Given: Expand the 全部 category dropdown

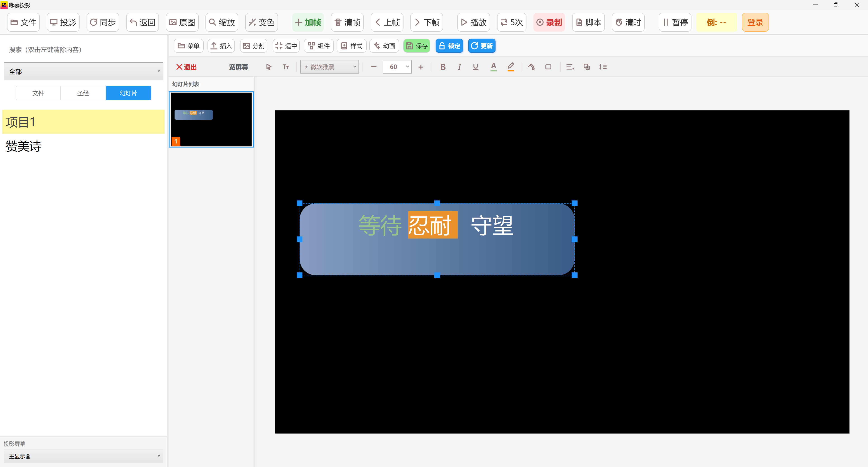Looking at the screenshot, I should [83, 71].
